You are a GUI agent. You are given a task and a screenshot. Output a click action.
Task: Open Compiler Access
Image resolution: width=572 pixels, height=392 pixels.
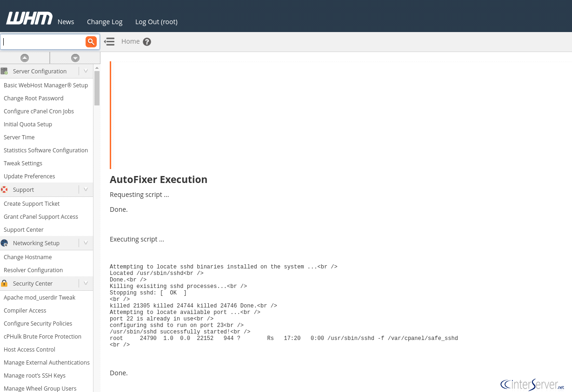pyautogui.click(x=25, y=310)
